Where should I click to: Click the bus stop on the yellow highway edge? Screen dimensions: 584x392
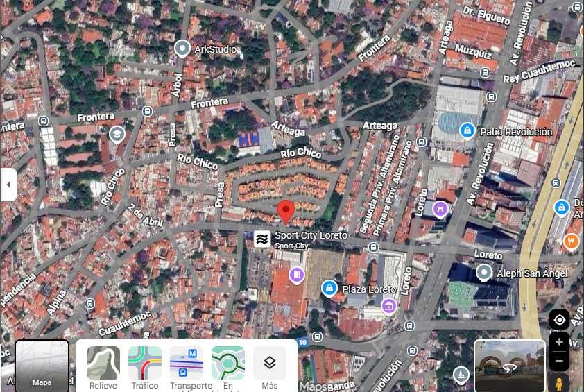coord(556,183)
